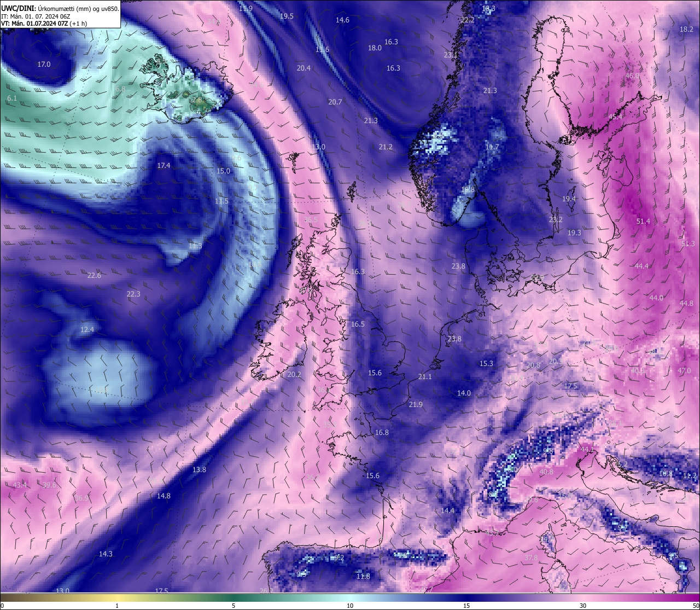Click the 15.0 value on the map
Viewport: 700px width, 610px height.
click(x=223, y=171)
